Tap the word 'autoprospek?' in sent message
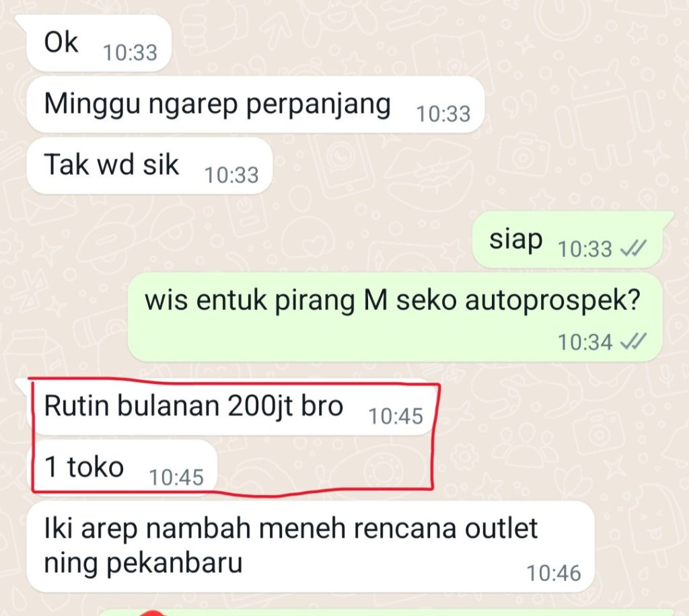This screenshot has width=689, height=616. (x=552, y=302)
